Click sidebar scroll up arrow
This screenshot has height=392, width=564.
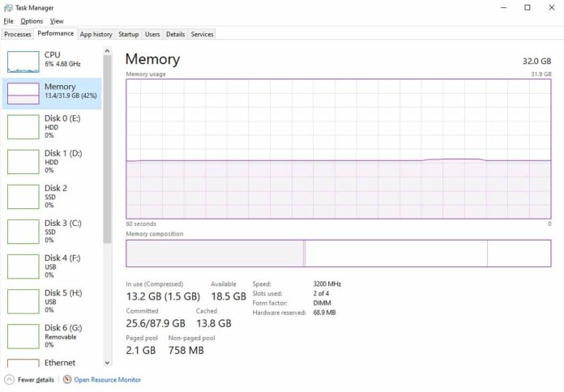[x=107, y=51]
